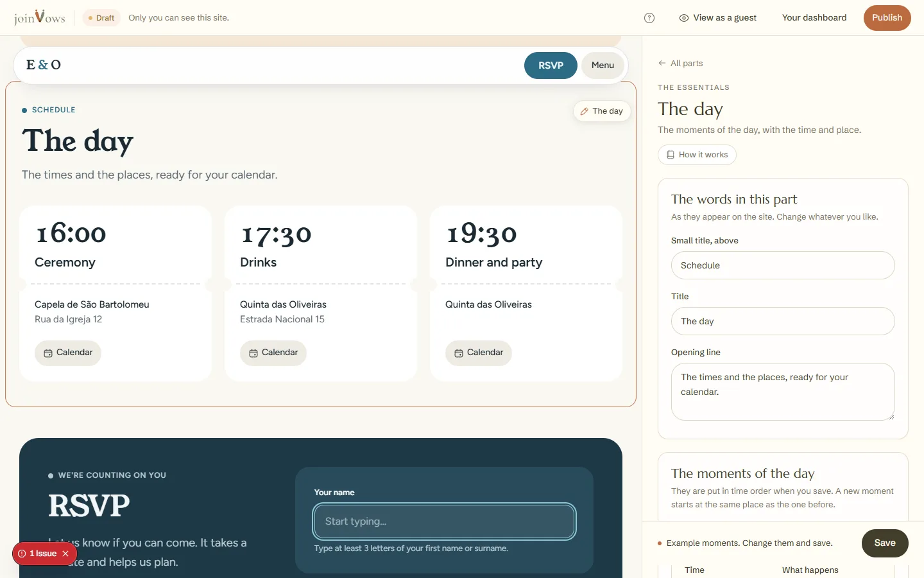Click the 19:30 time text
This screenshot has width=924, height=578.
482,234
